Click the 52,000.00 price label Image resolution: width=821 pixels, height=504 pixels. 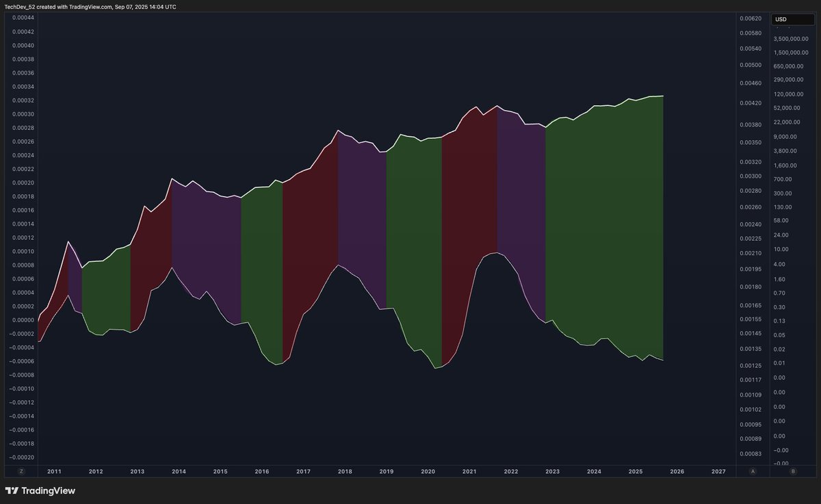[787, 108]
